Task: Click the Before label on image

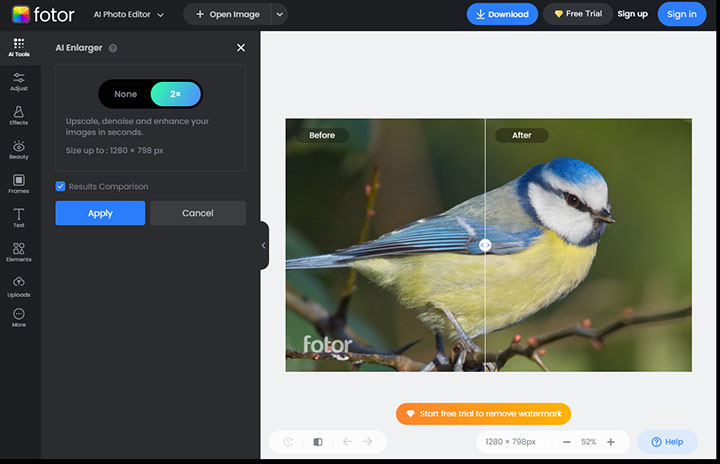Action: tap(322, 135)
